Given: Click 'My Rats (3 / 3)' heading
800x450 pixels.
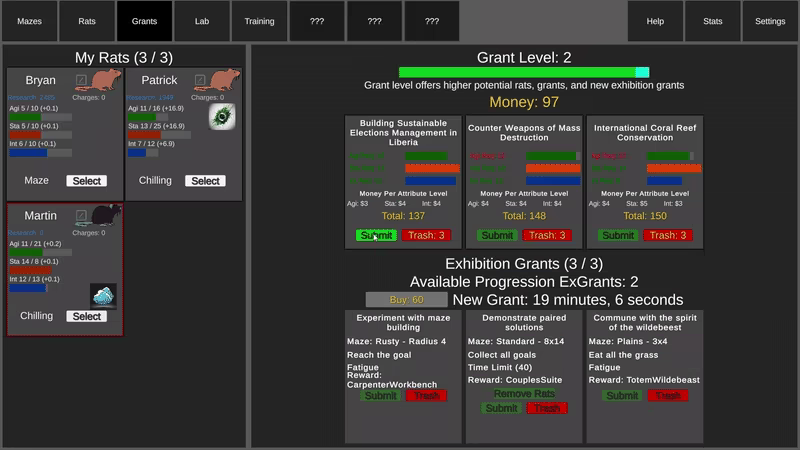Looking at the screenshot, I should (124, 58).
